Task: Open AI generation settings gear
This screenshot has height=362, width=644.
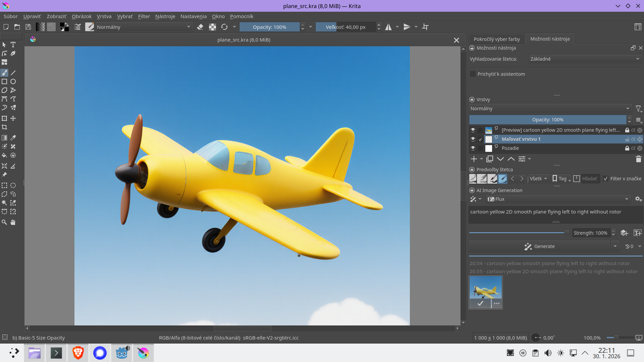Action: pyautogui.click(x=638, y=199)
